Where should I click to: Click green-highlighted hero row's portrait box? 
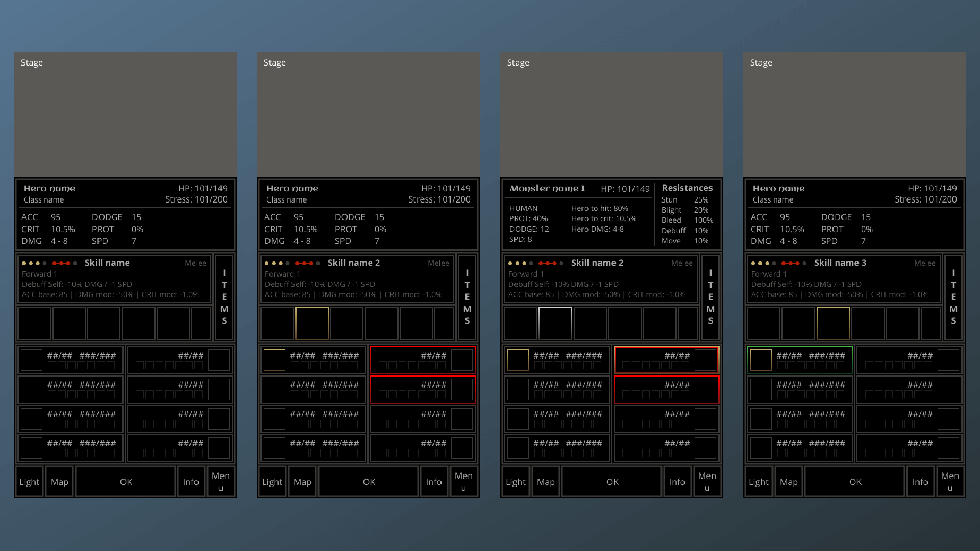pos(761,360)
